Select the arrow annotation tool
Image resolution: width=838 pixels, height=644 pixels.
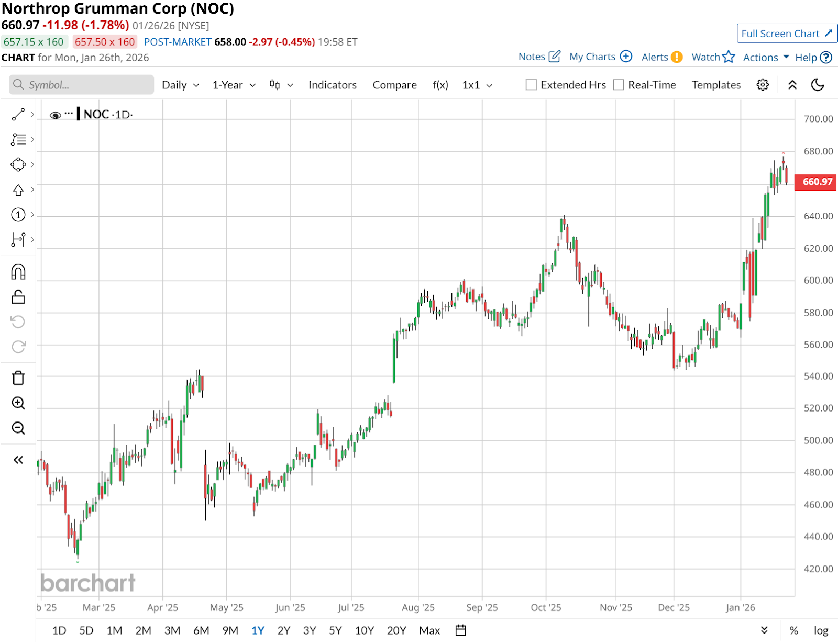pos(18,190)
